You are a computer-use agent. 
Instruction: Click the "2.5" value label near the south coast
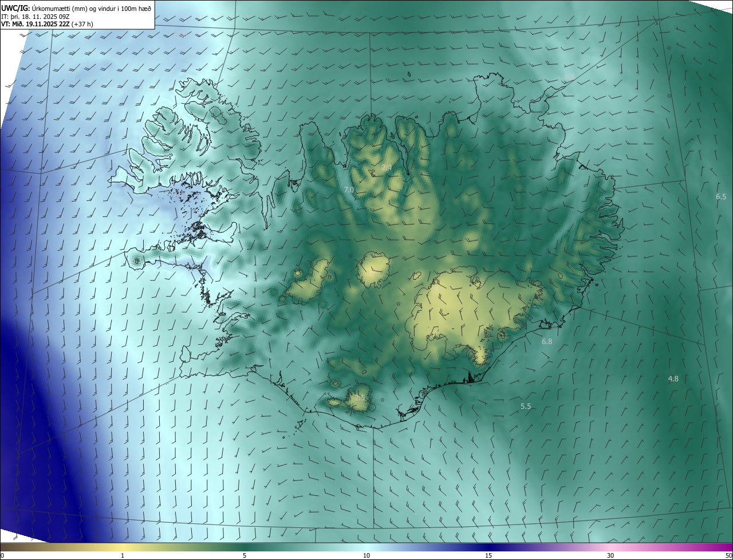[360, 397]
